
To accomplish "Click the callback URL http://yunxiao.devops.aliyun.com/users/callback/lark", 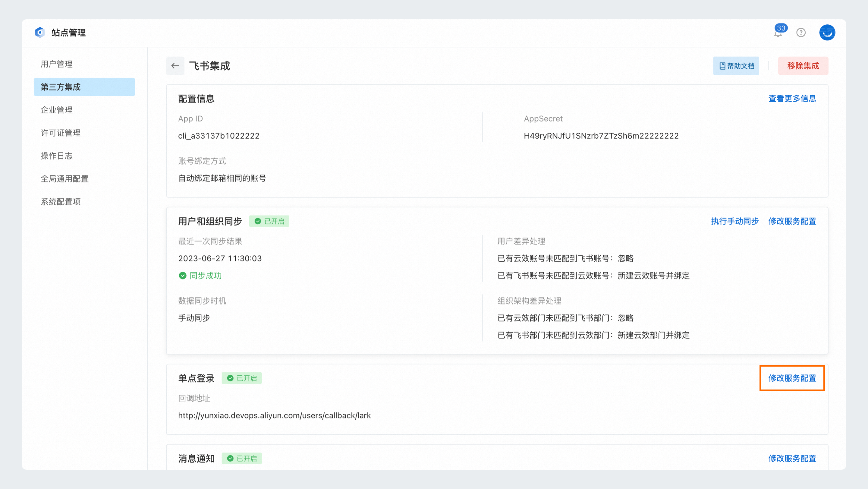I will [x=274, y=415].
